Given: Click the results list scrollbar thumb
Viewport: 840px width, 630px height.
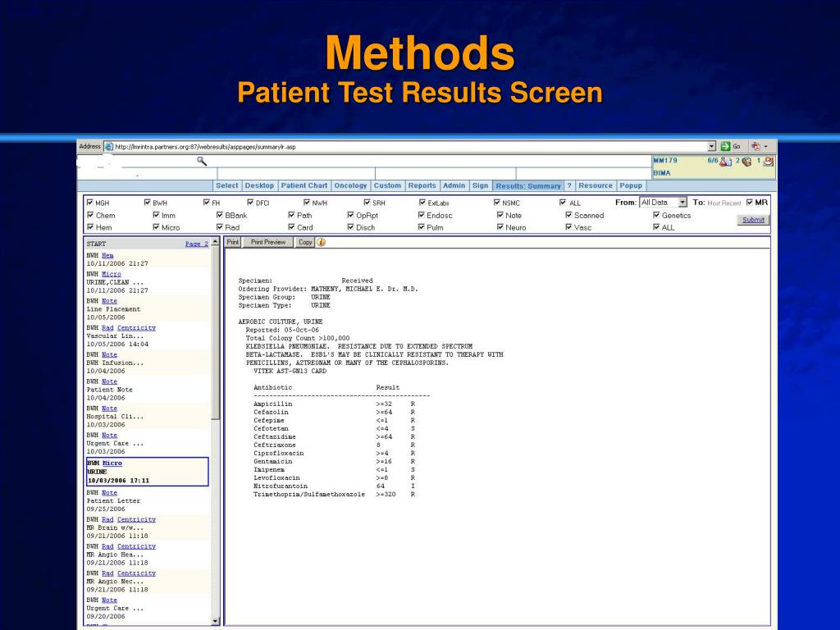Looking at the screenshot, I should point(216,333).
